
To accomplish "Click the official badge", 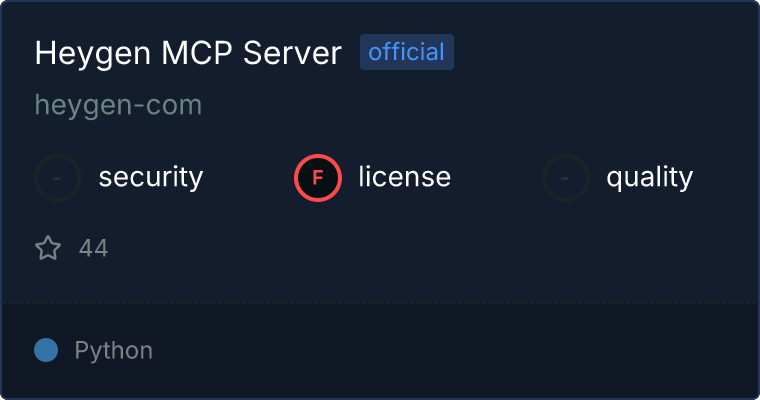I will 407,52.
